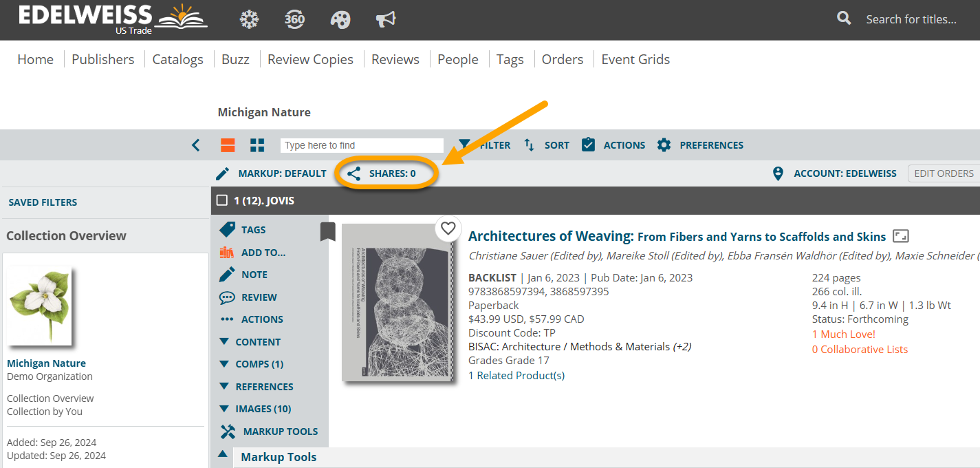Select ISBN text 9783868597394, 3868597395
The image size is (980, 468).
click(x=538, y=292)
